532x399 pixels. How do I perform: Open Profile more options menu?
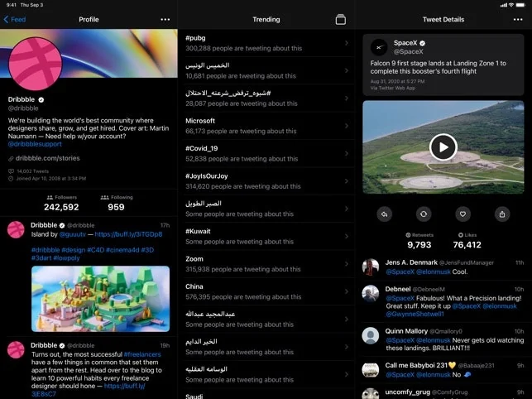click(x=165, y=19)
